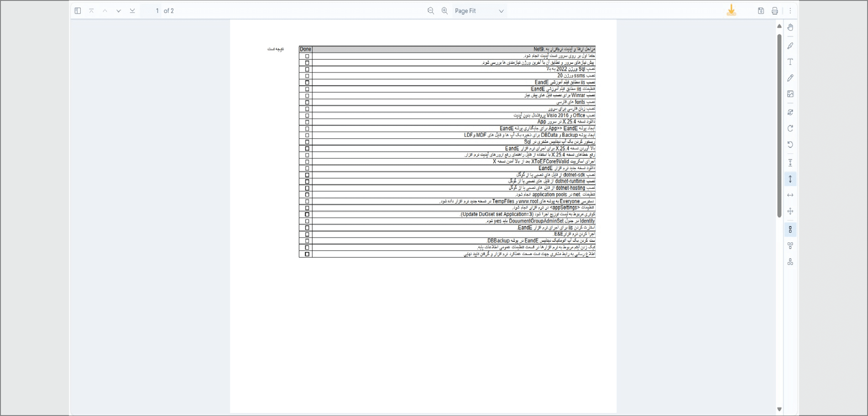This screenshot has height=416, width=868.
Task: Go to the next page with the down chevron
Action: pyautogui.click(x=119, y=11)
